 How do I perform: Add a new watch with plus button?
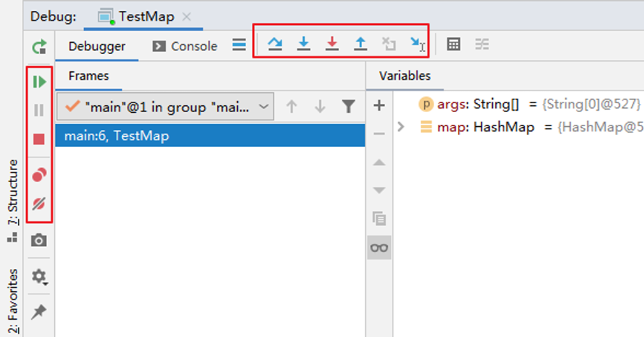(x=379, y=106)
